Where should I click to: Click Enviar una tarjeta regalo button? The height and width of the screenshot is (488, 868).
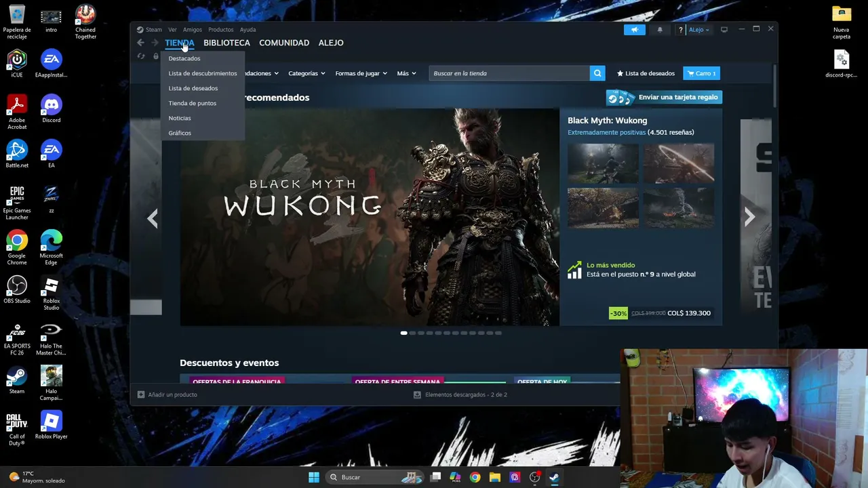coord(664,97)
